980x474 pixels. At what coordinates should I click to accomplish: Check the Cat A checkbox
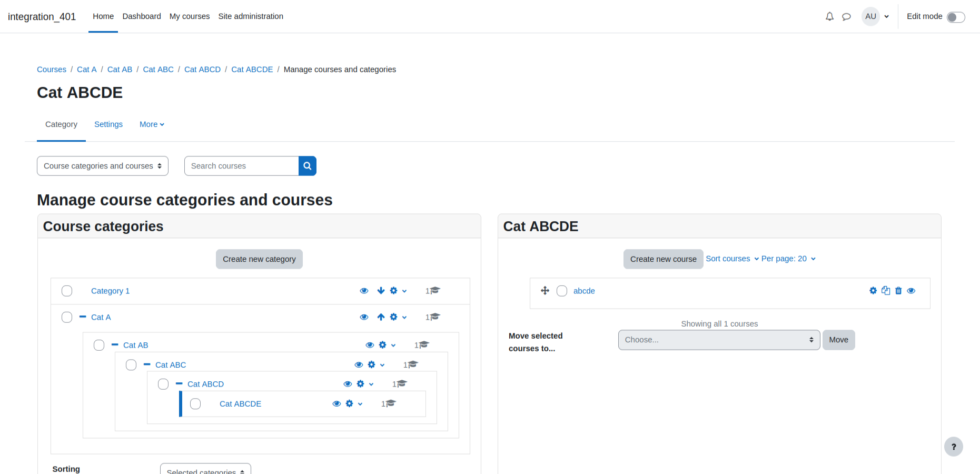click(x=67, y=317)
